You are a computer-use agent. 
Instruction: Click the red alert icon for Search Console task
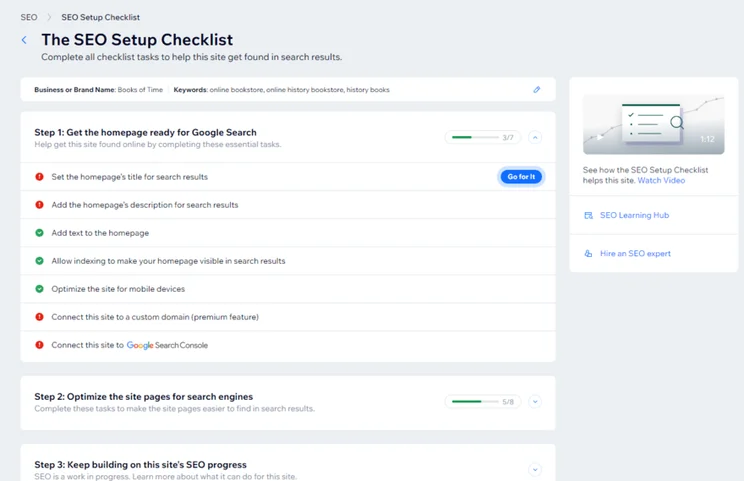[39, 345]
